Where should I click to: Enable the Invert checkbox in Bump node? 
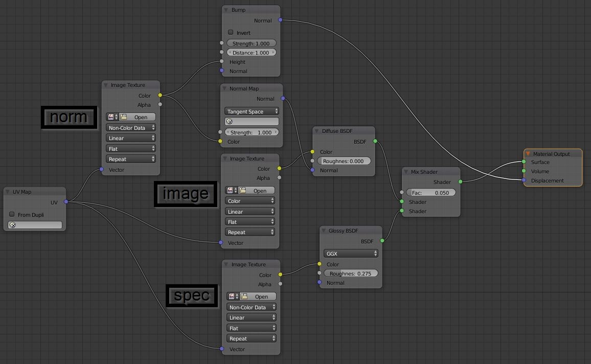point(231,32)
